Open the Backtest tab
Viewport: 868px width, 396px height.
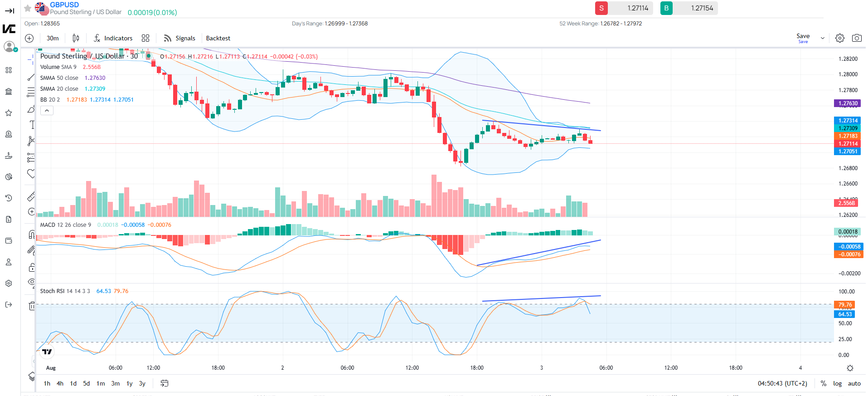[218, 38]
